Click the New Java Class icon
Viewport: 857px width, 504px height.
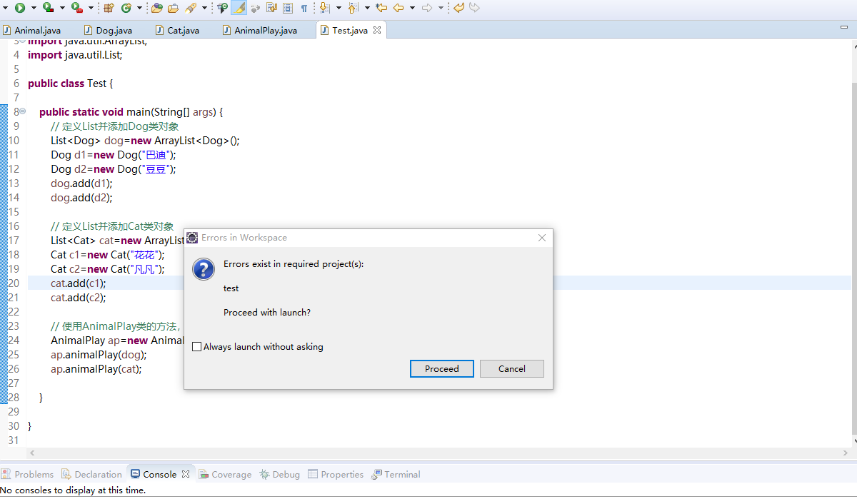tap(126, 8)
